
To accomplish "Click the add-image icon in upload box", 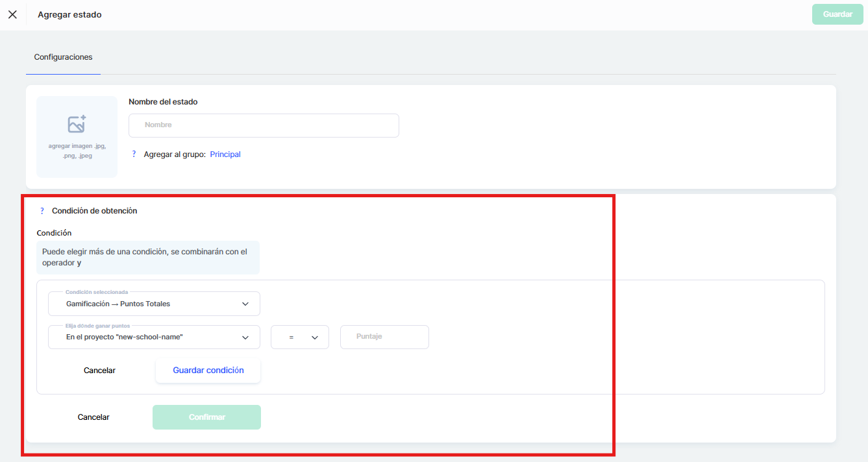I will point(77,124).
